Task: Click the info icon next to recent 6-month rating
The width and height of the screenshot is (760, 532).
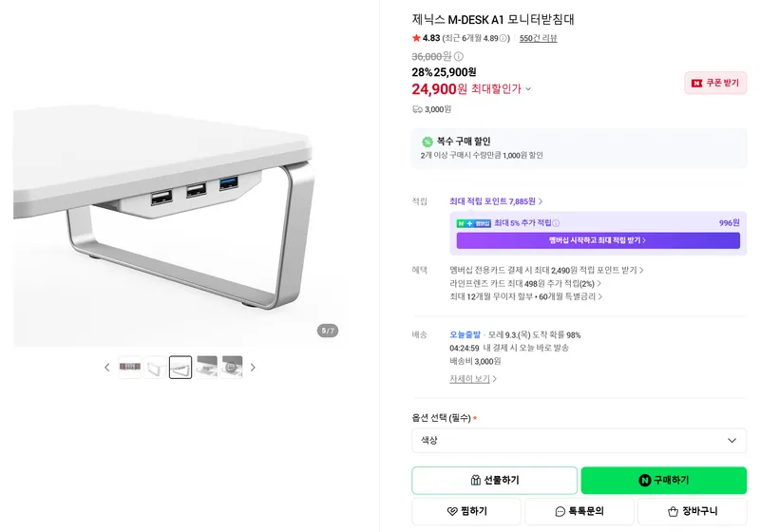Action: (503, 38)
